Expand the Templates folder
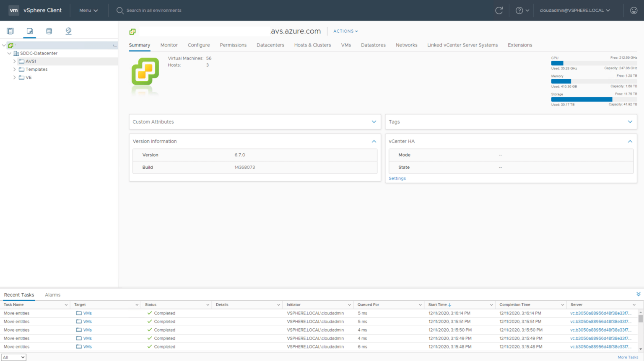Screen dimensions: 644x361 (15, 69)
